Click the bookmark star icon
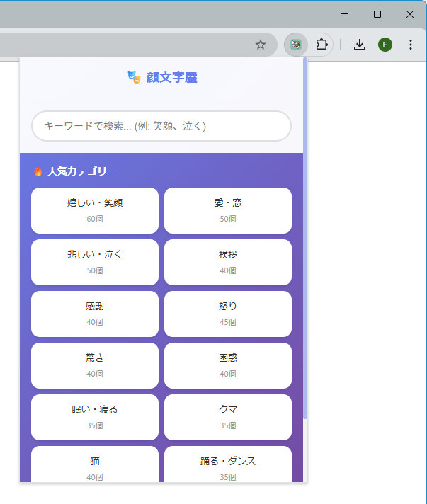This screenshot has width=427, height=504. (x=261, y=45)
